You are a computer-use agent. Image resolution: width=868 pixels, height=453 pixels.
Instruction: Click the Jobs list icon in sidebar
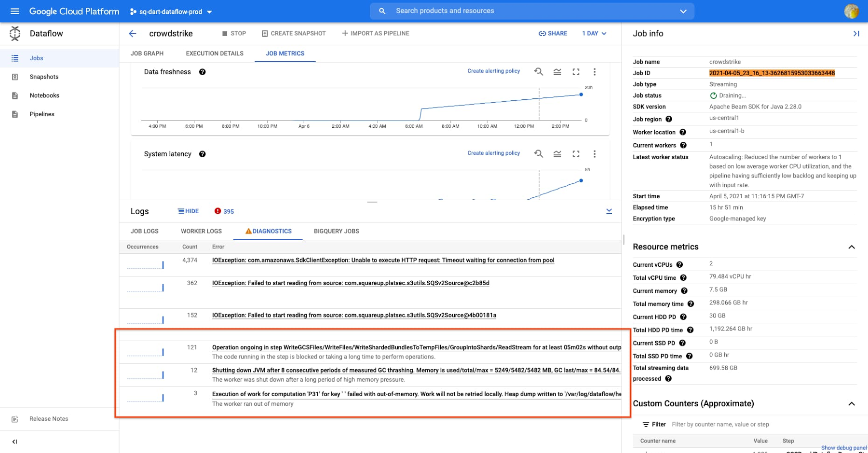[x=15, y=58]
